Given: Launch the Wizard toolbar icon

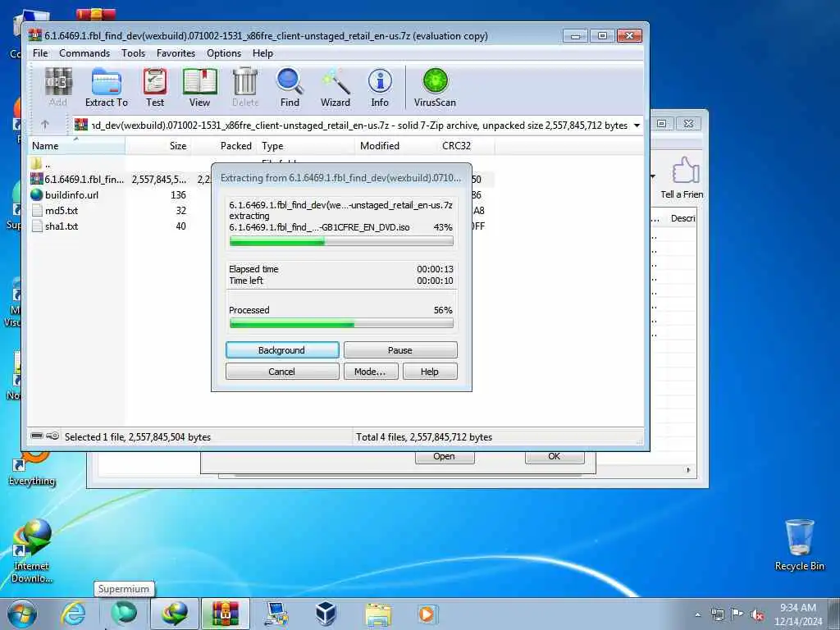Looking at the screenshot, I should (336, 88).
